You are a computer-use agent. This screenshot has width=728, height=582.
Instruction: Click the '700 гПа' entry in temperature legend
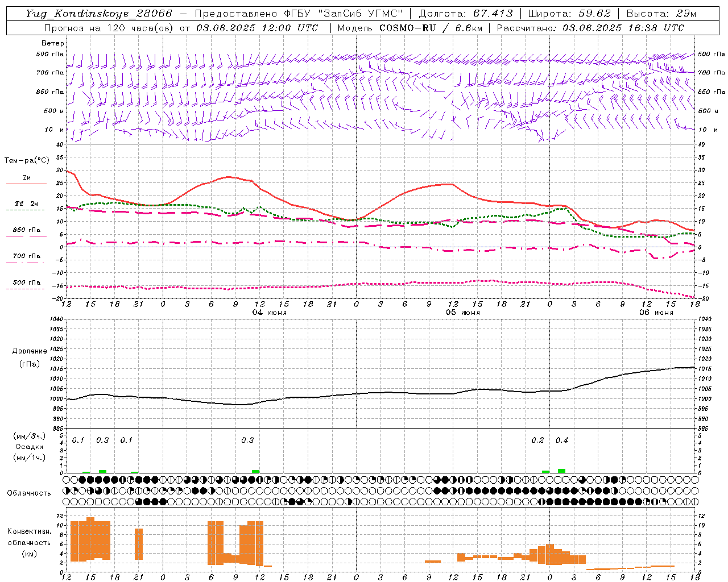point(27,256)
